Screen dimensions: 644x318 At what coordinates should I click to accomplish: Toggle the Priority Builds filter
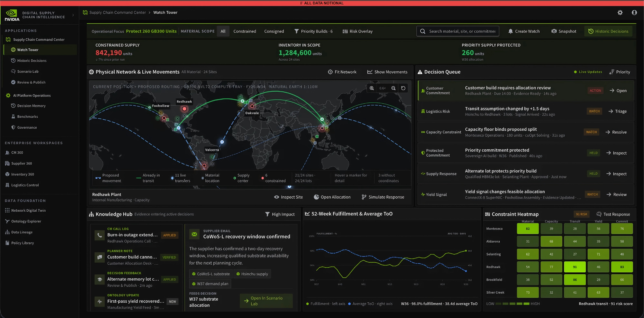pos(313,31)
